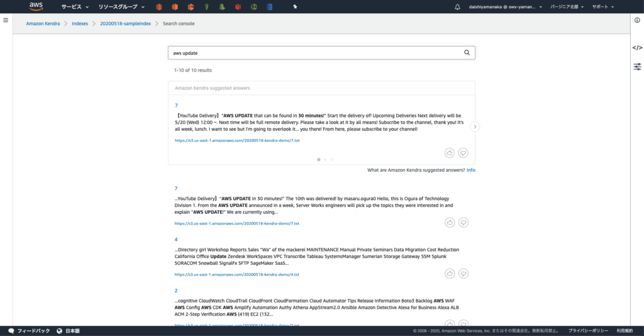The height and width of the screenshot is (336, 644).
Task: Click the AWS logo home icon
Action: (x=36, y=7)
